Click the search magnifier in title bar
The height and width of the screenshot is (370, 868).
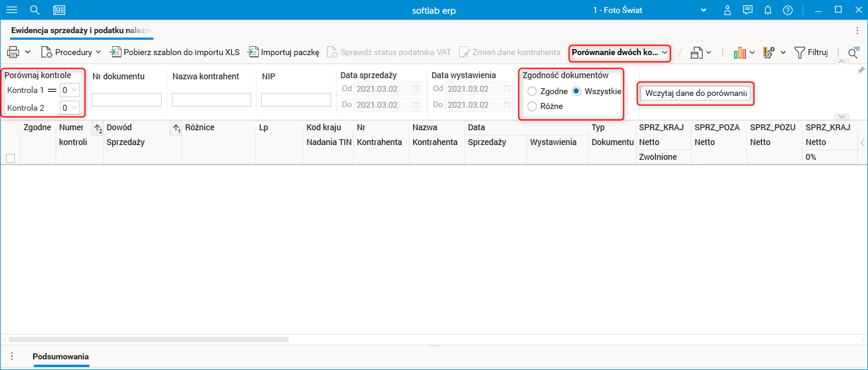pos(35,10)
